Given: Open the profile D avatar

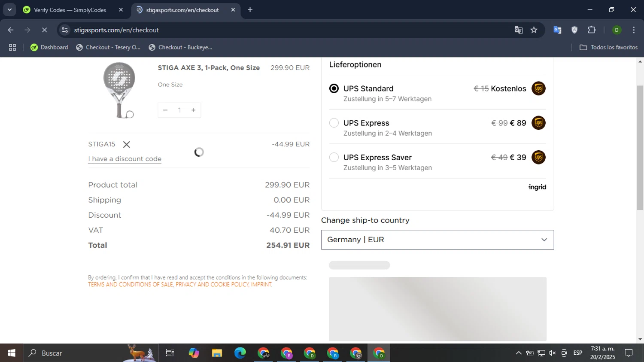Looking at the screenshot, I should [617, 30].
